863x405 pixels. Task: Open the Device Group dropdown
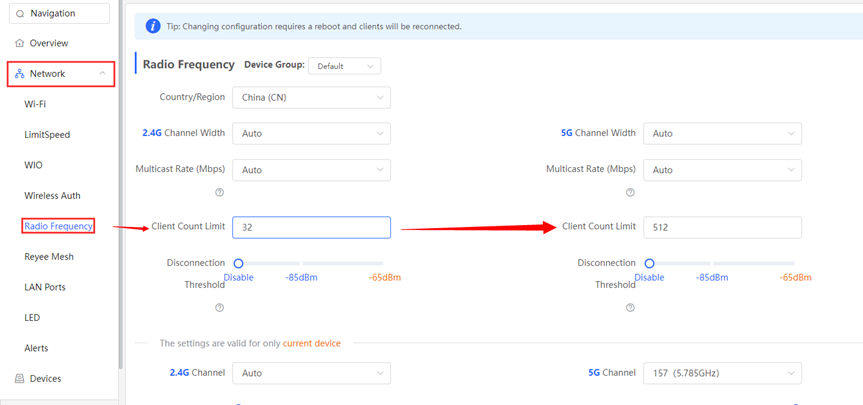[344, 66]
